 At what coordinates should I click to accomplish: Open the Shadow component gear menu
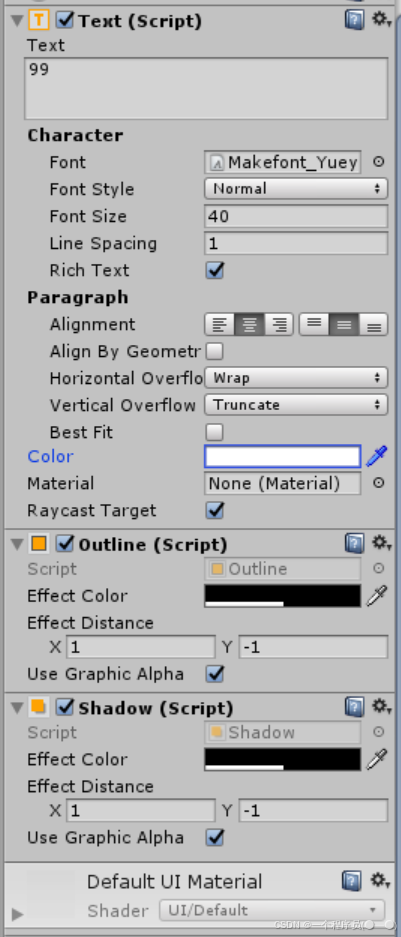coord(381,707)
